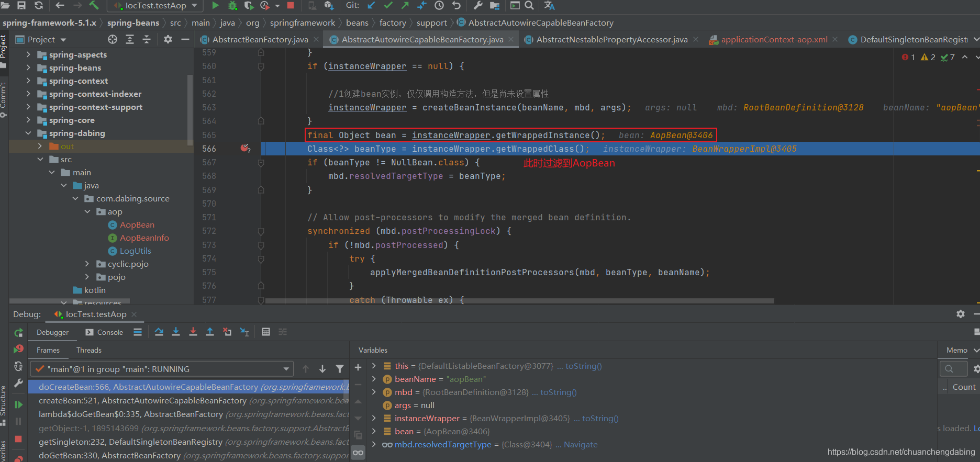Roll back changes with the undo arrow icon
980x462 pixels.
(x=456, y=5)
